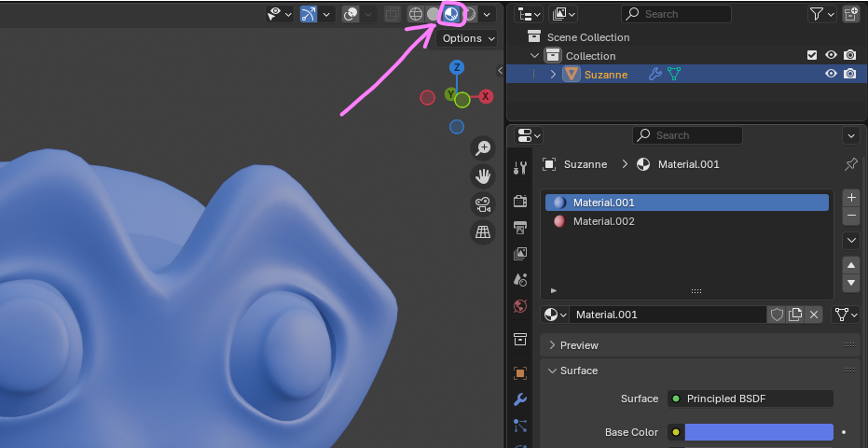The height and width of the screenshot is (448, 868).
Task: Toggle the camera view icon
Action: pyautogui.click(x=483, y=204)
